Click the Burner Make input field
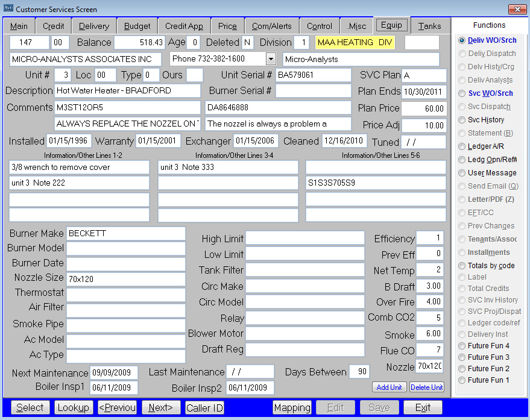Viewport: 530px width, 420px height. [x=125, y=233]
